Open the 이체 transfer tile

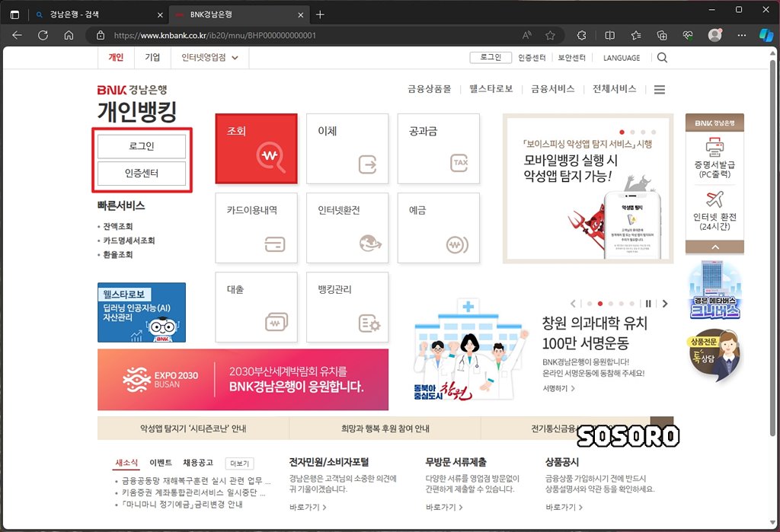click(x=347, y=148)
